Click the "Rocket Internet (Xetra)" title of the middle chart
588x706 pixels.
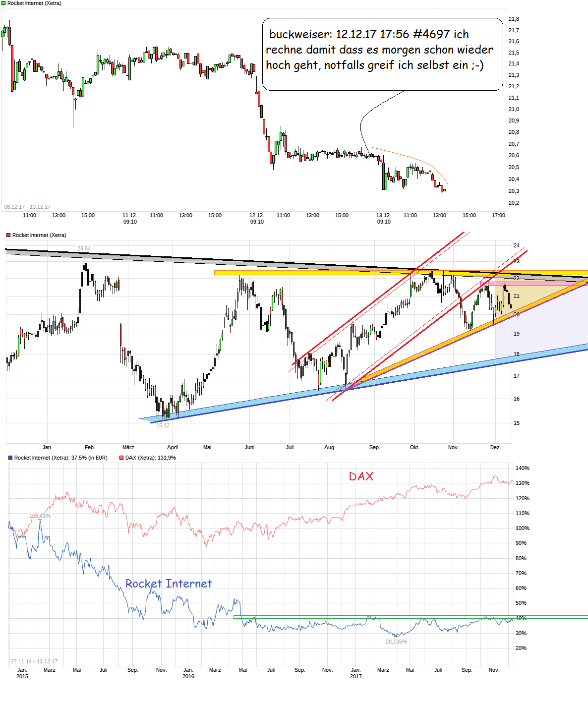coord(39,235)
